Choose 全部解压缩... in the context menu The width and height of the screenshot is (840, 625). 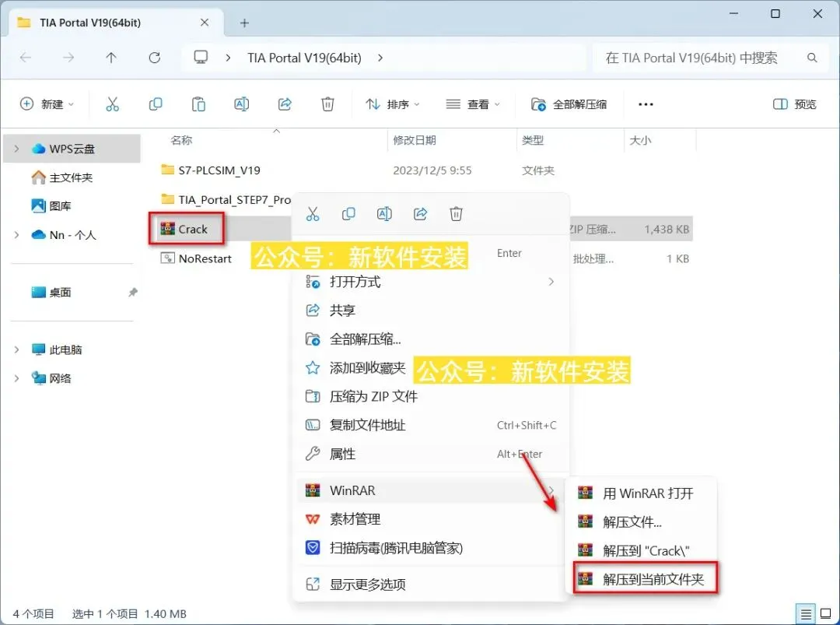431,339
